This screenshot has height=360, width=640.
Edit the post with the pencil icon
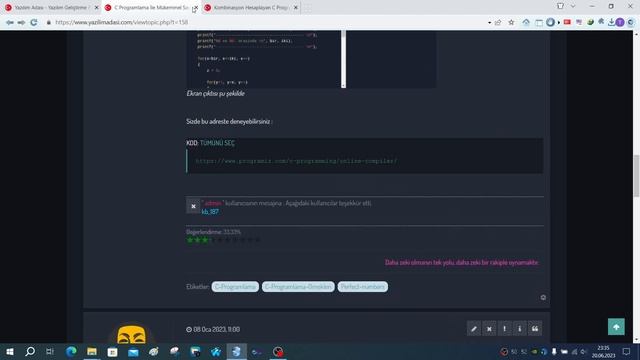[x=473, y=329]
